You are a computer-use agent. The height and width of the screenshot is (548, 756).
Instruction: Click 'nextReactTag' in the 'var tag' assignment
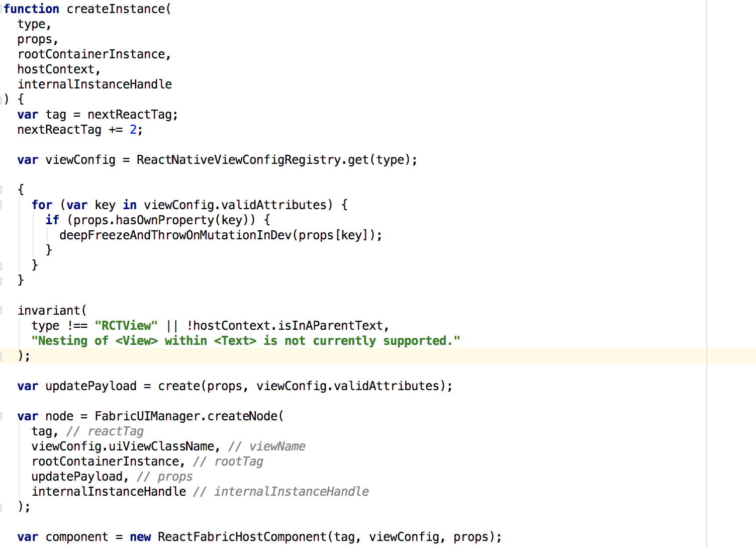click(130, 115)
